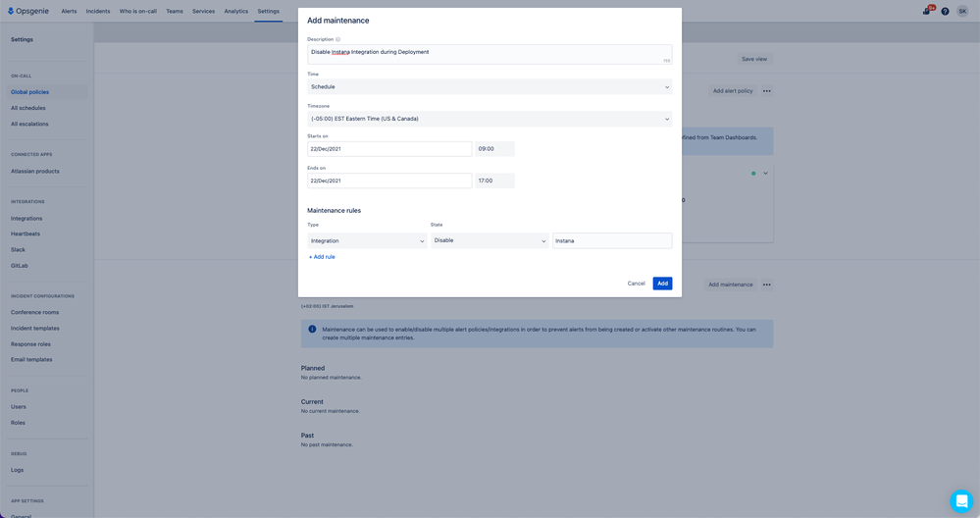
Task: Cancel the Add maintenance dialog
Action: (x=637, y=284)
